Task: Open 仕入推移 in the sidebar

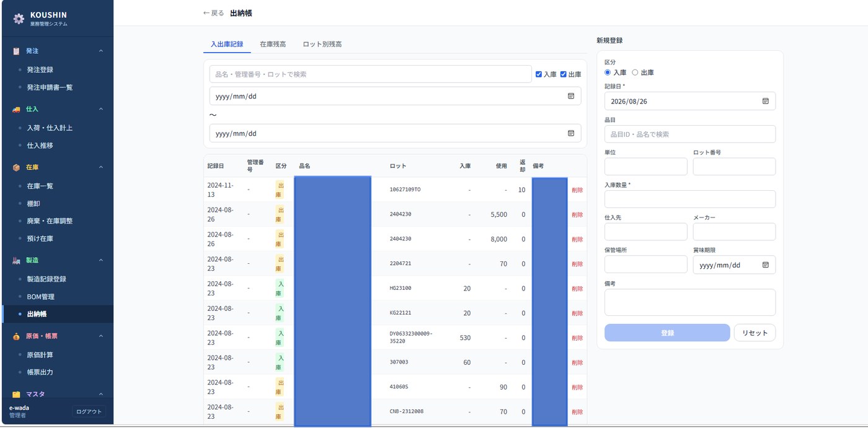Action: 40,146
